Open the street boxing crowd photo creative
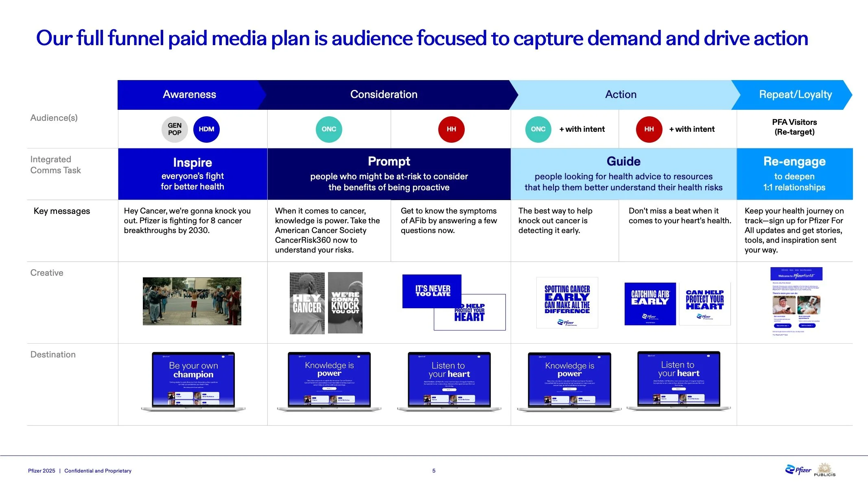Image resolution: width=868 pixels, height=488 pixels. (192, 301)
